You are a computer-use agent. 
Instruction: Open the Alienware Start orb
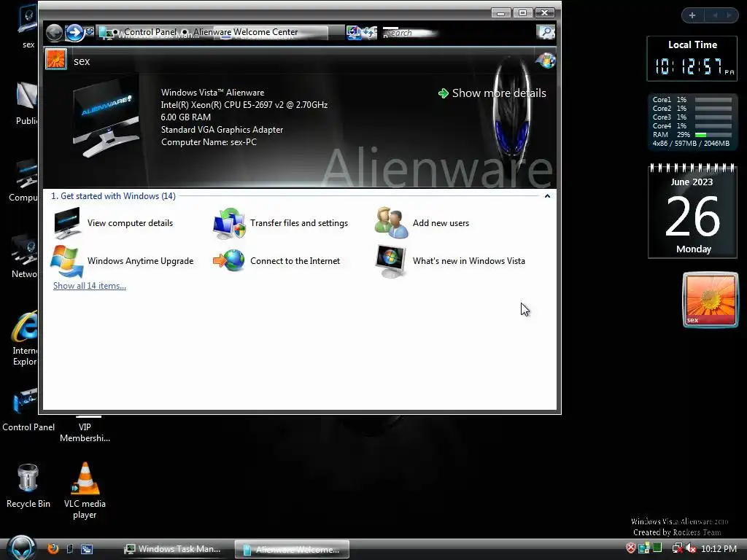coord(21,548)
